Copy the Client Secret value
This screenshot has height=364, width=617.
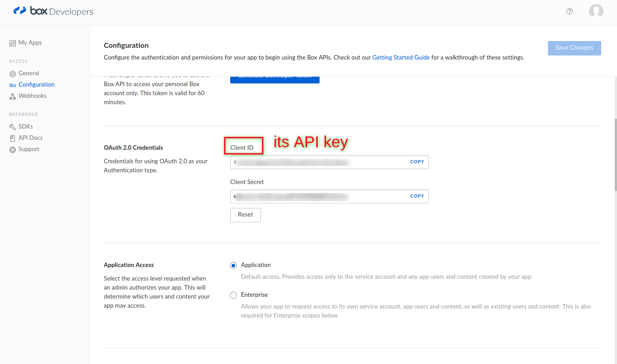click(x=417, y=196)
